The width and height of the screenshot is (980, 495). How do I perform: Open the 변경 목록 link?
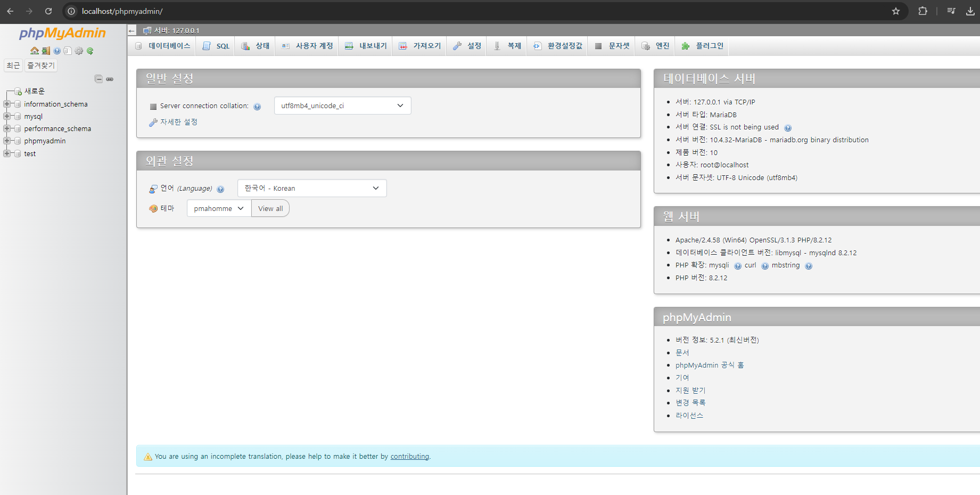[690, 403]
